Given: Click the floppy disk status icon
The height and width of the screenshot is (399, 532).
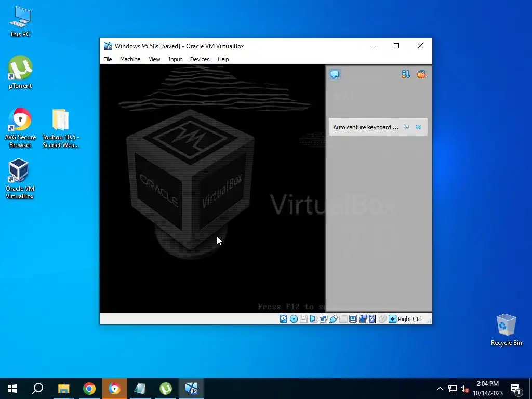Looking at the screenshot, I should coord(303,319).
